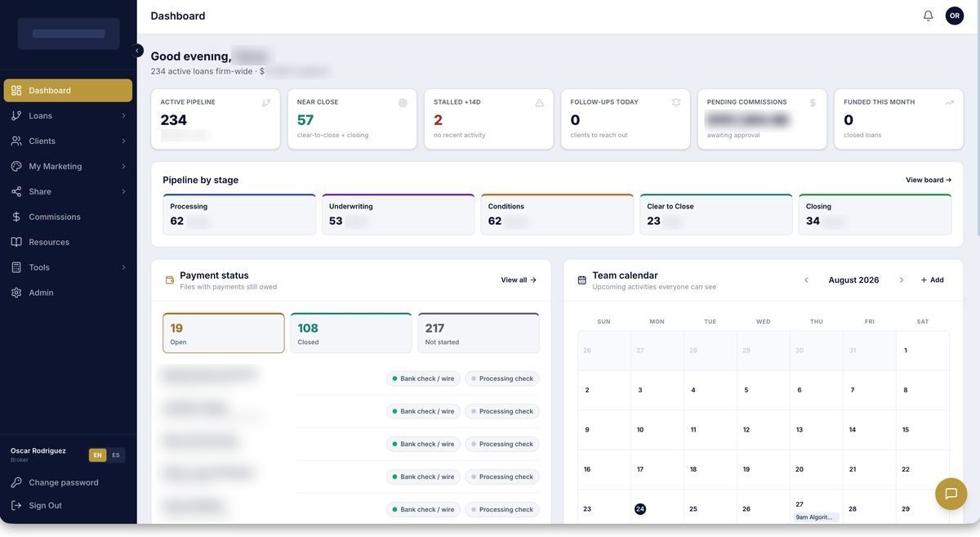Click the Sign Out door icon

click(x=16, y=506)
